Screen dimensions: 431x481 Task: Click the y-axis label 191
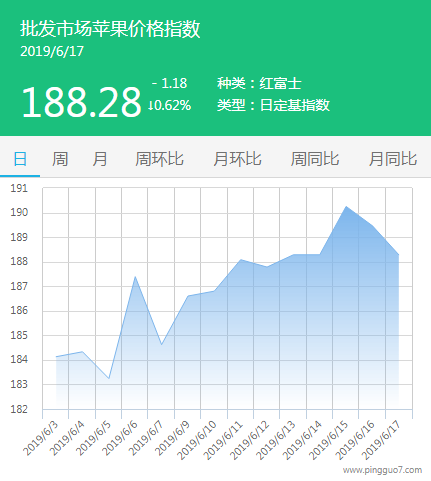coord(19,188)
